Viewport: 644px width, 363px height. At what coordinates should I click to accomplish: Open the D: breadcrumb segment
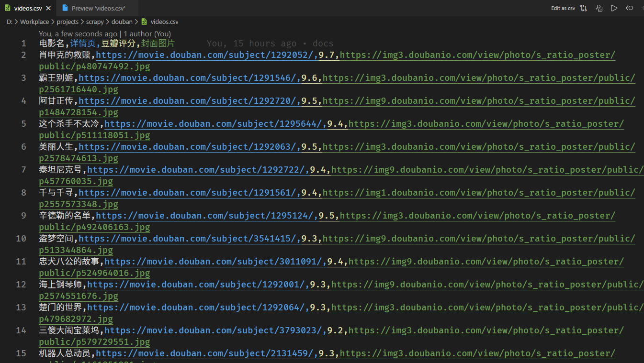click(x=10, y=22)
